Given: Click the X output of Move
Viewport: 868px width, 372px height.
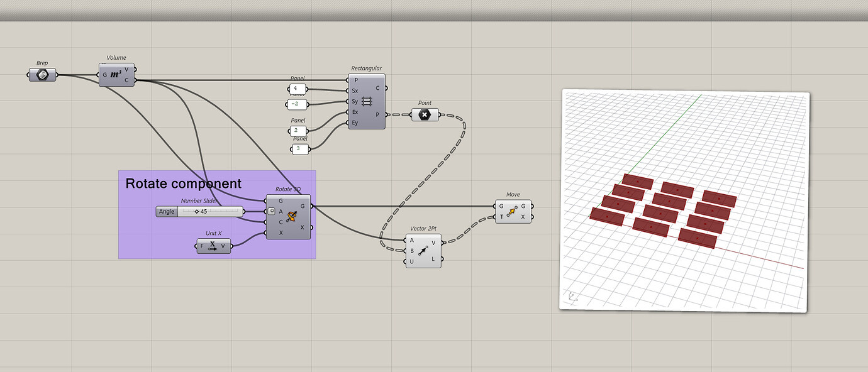Looking at the screenshot, I should click(523, 217).
